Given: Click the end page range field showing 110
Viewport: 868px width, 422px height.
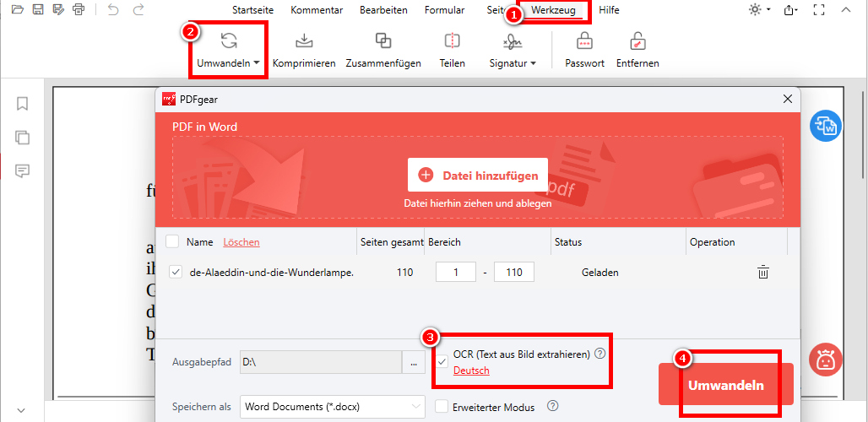Looking at the screenshot, I should pyautogui.click(x=513, y=272).
